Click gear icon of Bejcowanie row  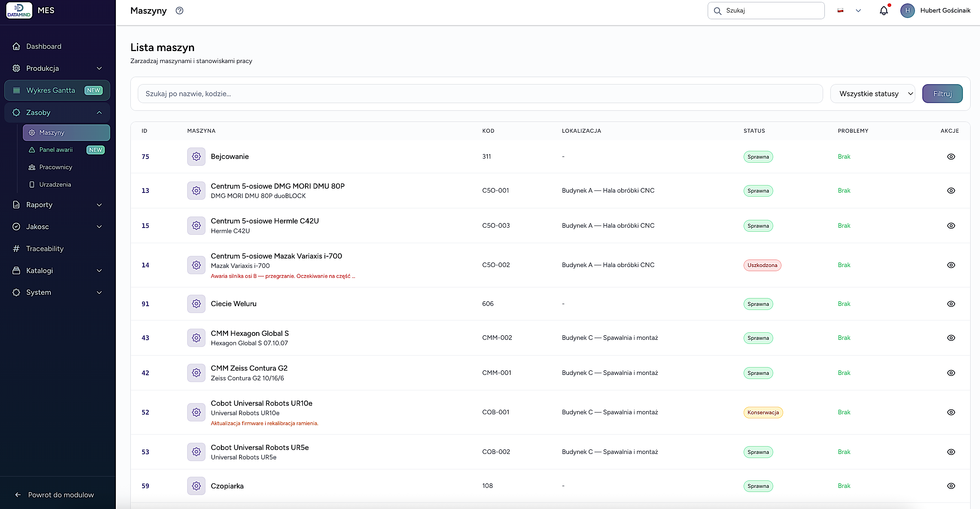click(196, 156)
